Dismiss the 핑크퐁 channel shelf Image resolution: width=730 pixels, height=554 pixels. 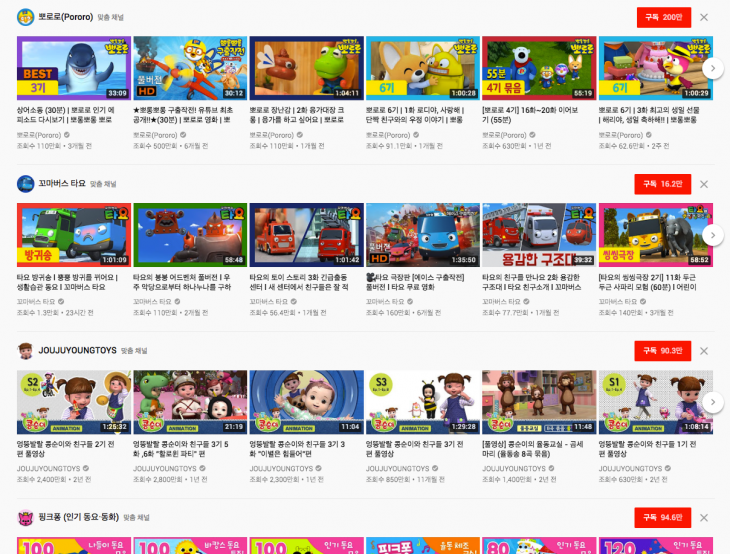704,517
